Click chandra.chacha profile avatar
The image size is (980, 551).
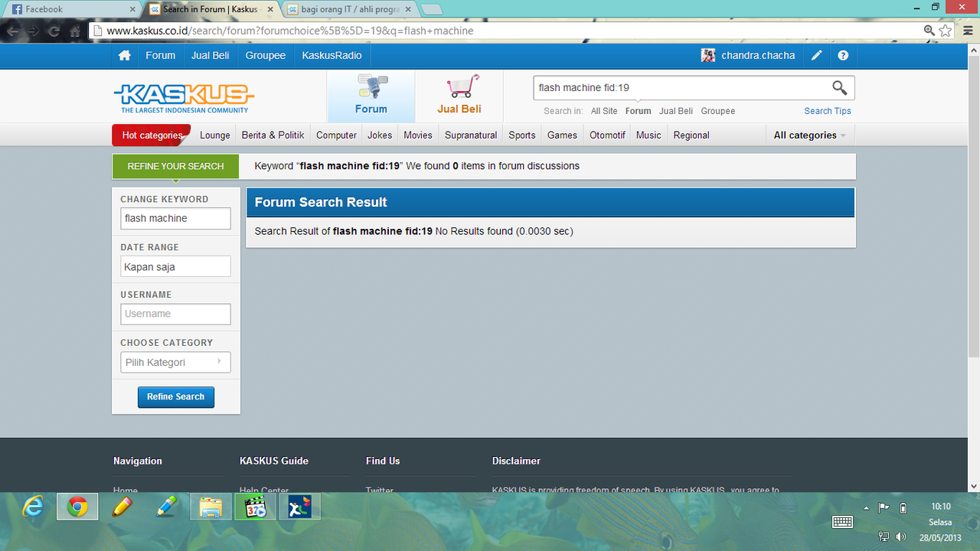[x=708, y=56]
